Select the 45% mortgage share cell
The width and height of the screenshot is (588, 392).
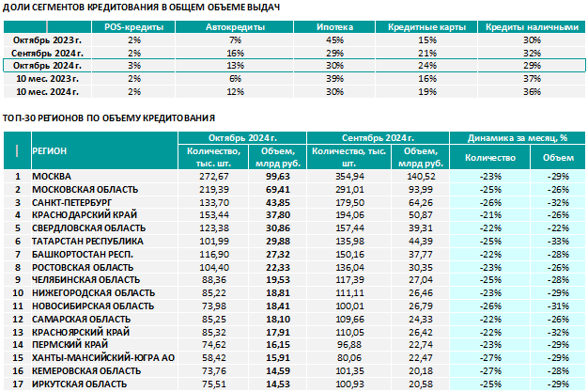click(334, 40)
